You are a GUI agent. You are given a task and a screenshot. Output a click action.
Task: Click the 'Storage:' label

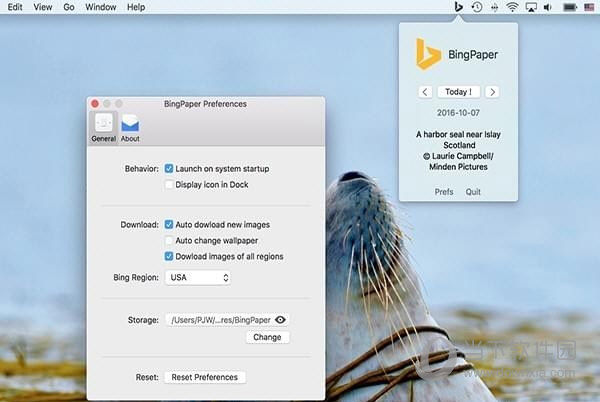143,320
